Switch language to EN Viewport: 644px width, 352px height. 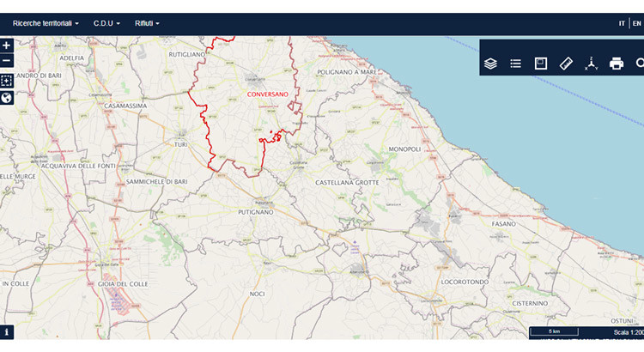click(636, 23)
